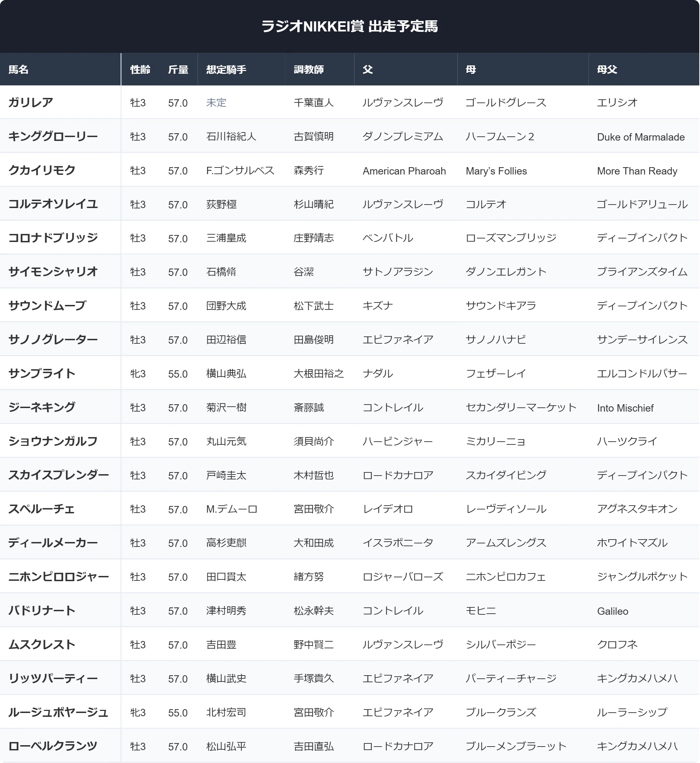Select the horse name サウンドムーブ

click(x=47, y=306)
